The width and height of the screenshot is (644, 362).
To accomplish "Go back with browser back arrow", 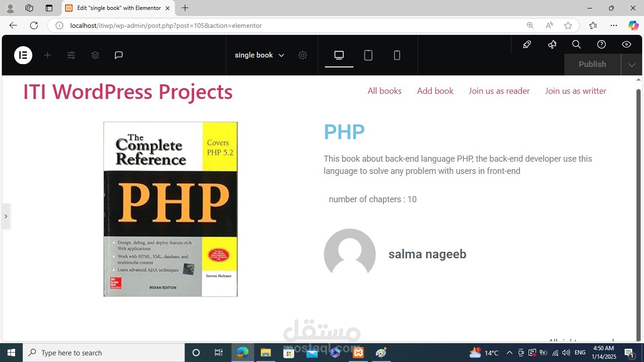I will [x=13, y=25].
